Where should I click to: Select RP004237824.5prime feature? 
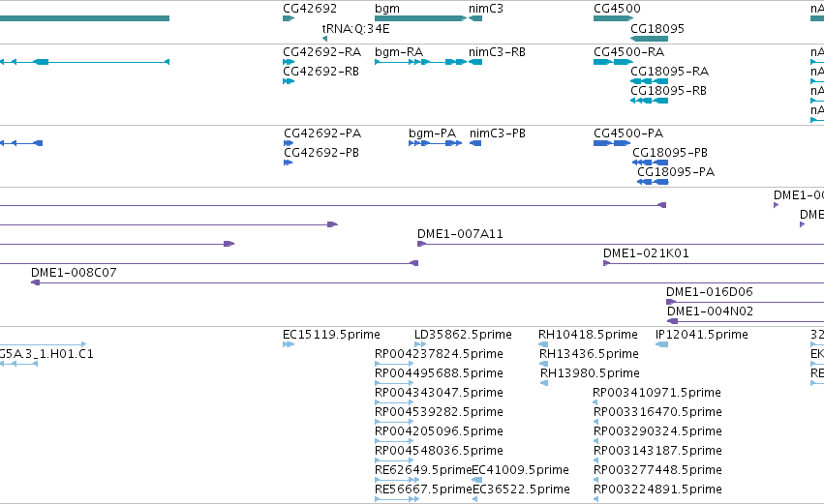point(394,364)
